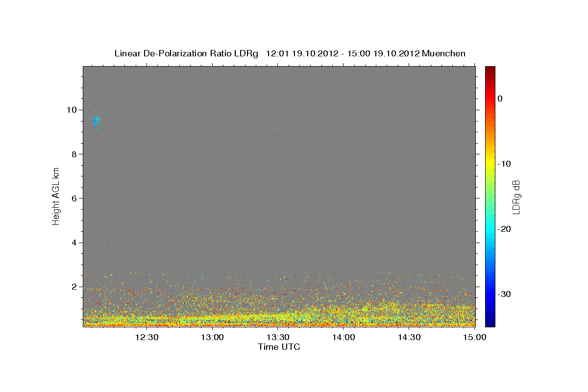Click the 13:30 time tick label
Screen dimensions: 588x392
click(278, 337)
